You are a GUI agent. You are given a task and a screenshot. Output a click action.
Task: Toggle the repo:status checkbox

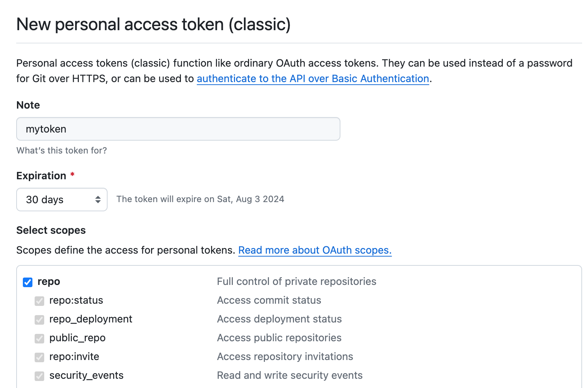click(39, 301)
